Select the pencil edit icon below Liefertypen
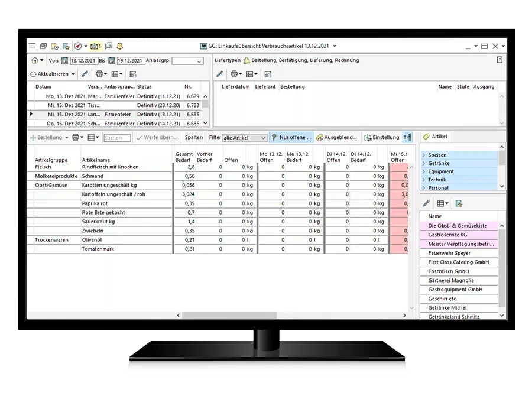The image size is (532, 399). (x=220, y=74)
